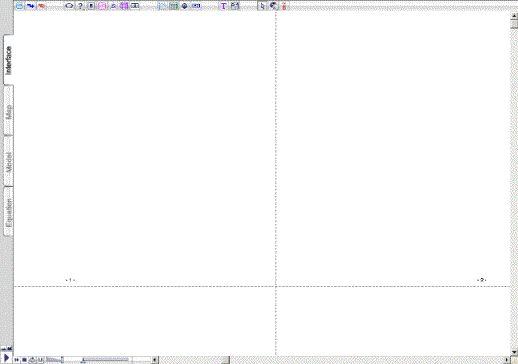Viewport: 518px width, 364px height.
Task: Stop the simulation run
Action: (x=24, y=360)
